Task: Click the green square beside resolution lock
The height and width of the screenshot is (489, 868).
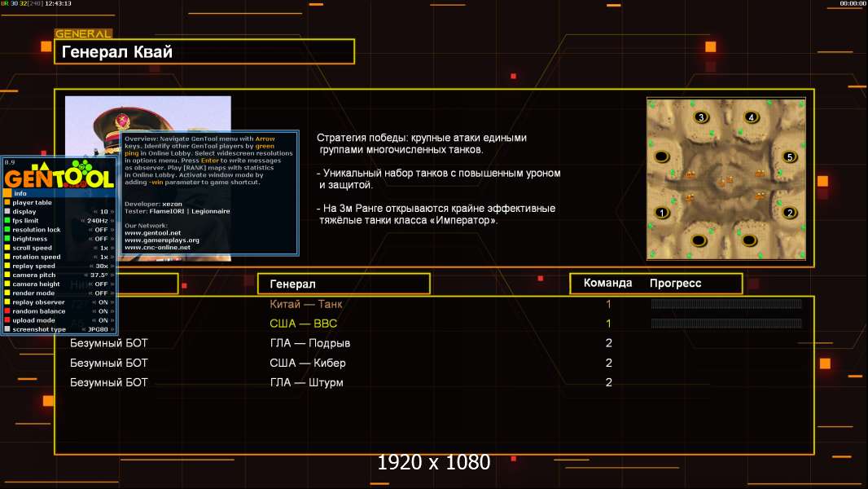Action: click(7, 229)
